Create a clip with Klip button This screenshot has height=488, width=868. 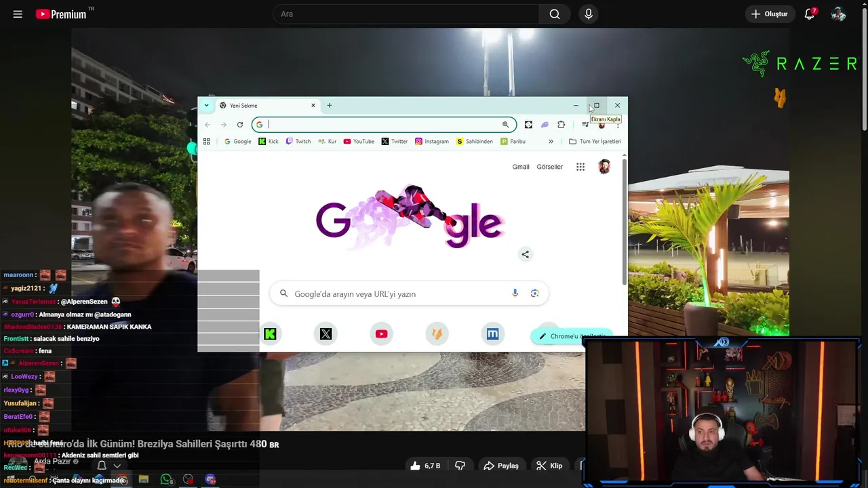[549, 466]
